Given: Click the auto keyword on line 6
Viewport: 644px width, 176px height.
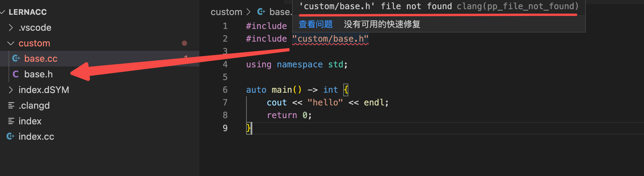Looking at the screenshot, I should (x=256, y=90).
